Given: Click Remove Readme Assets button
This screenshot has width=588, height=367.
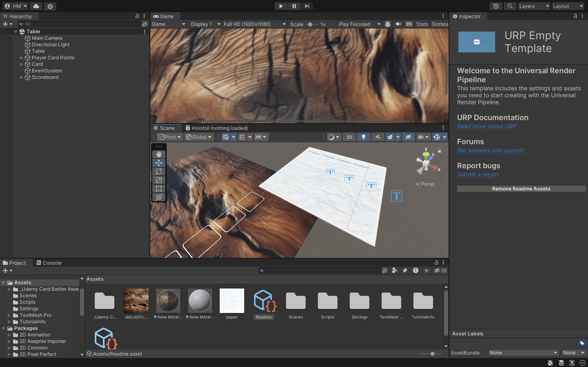Looking at the screenshot, I should point(521,189).
